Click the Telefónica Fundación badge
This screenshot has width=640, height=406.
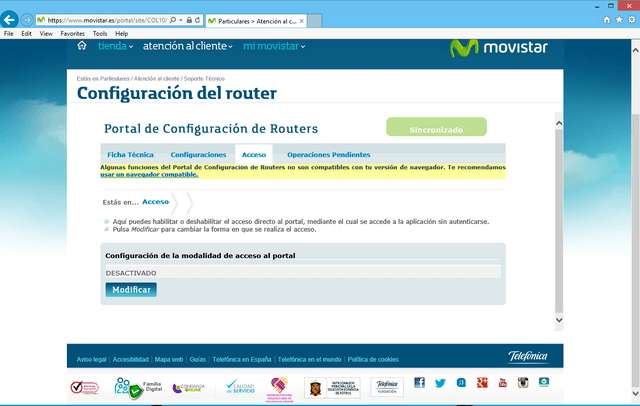pyautogui.click(x=387, y=387)
